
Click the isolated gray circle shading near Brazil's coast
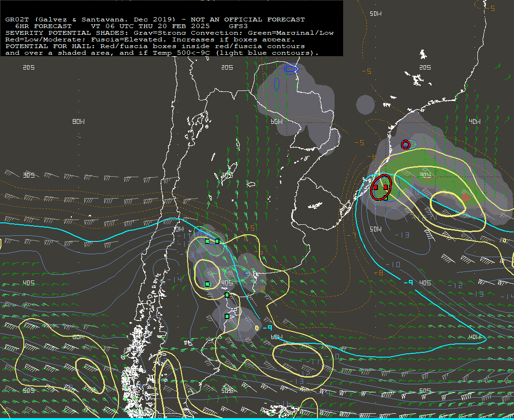(365, 105)
